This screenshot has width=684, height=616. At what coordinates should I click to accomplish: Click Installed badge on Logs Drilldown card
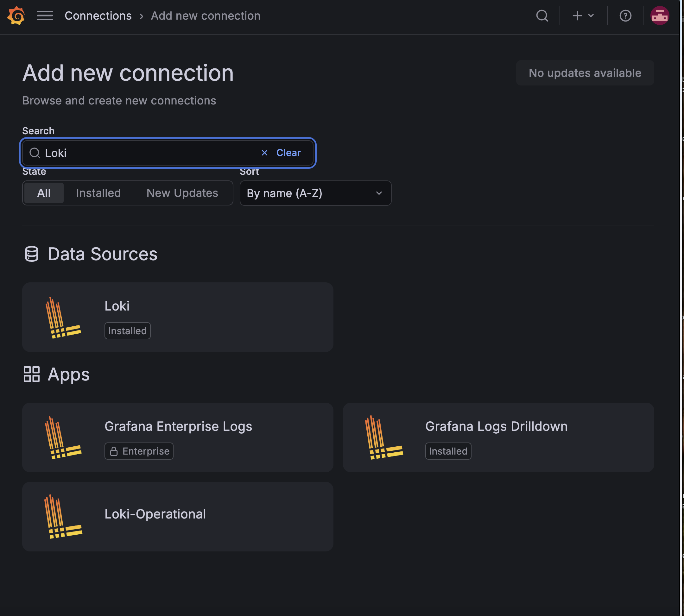coord(448,451)
